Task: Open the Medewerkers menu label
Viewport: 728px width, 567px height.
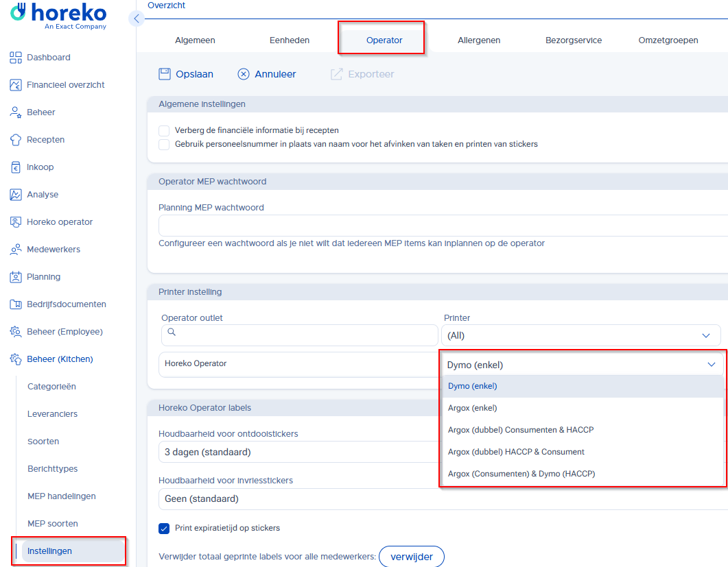Action: pos(54,249)
